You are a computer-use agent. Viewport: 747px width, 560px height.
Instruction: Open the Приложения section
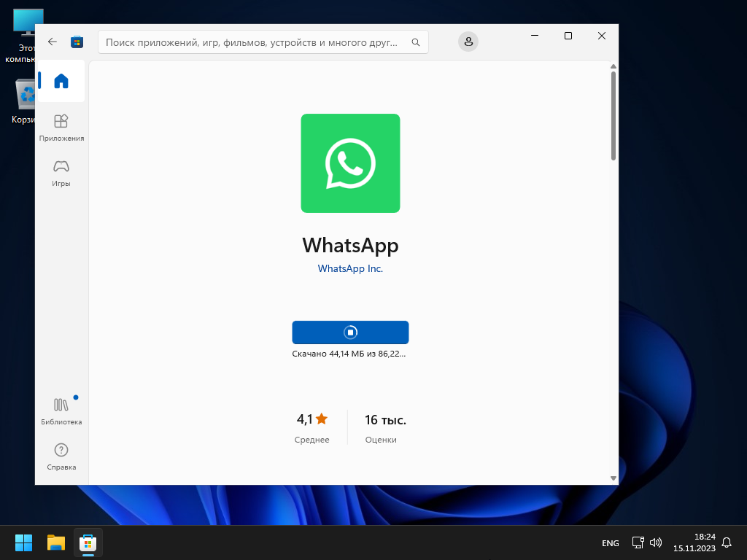click(x=61, y=127)
